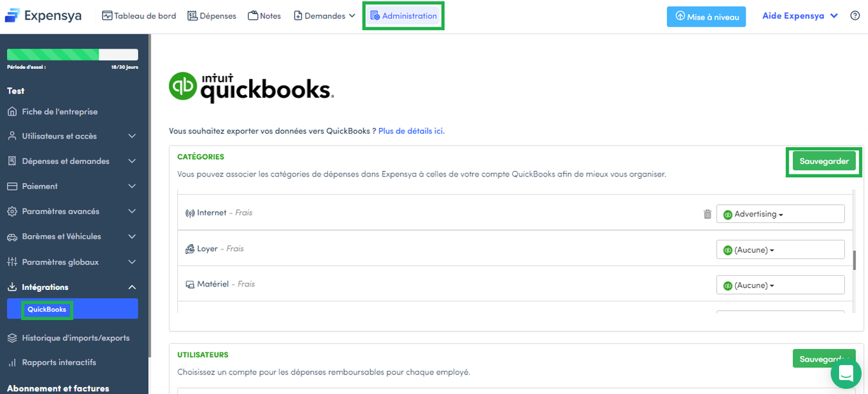Click the Expensya logo
The width and height of the screenshot is (868, 394).
click(x=44, y=15)
